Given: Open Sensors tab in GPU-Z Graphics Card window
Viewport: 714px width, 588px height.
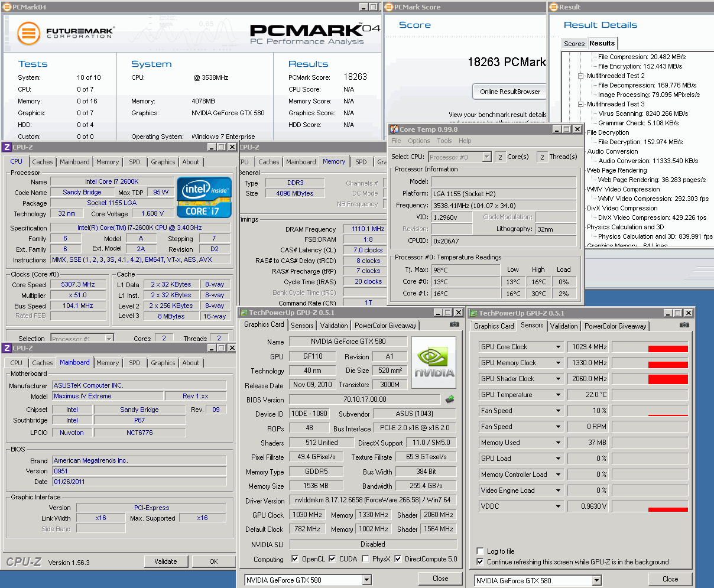Looking at the screenshot, I should tap(302, 326).
